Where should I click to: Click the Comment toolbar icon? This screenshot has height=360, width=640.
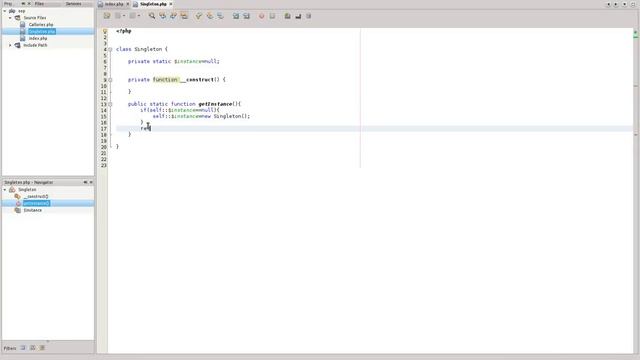(x=298, y=16)
